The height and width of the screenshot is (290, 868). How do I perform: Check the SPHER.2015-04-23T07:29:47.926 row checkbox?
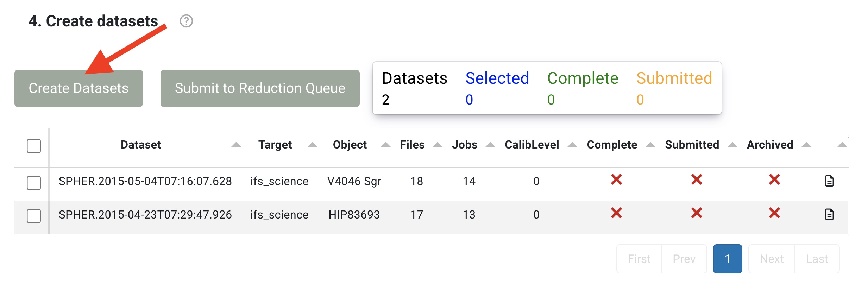pyautogui.click(x=34, y=216)
